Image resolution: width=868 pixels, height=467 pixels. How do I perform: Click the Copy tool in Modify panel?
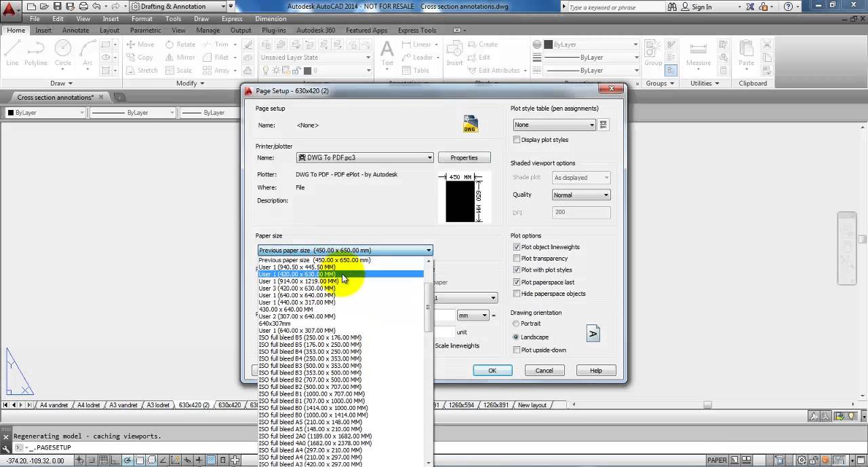(140, 58)
